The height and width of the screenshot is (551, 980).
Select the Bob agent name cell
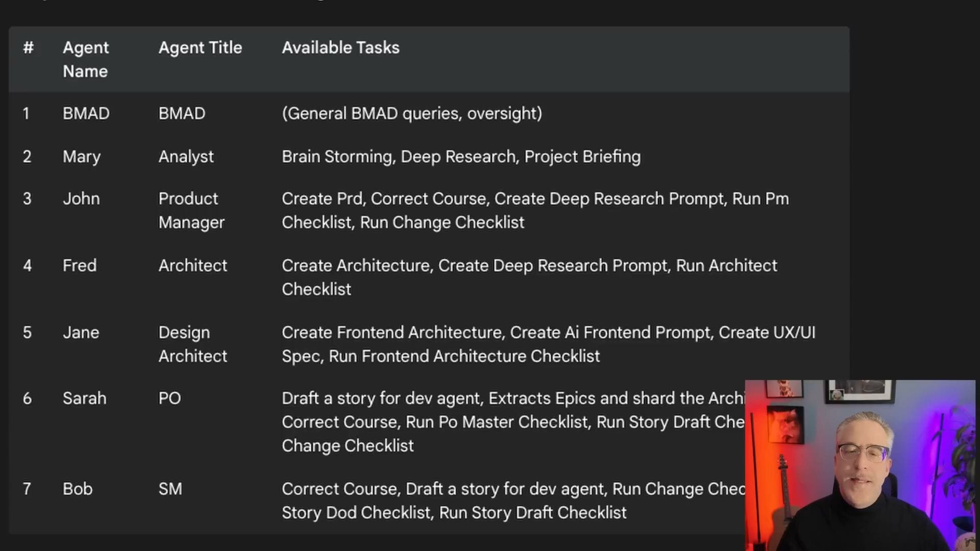click(78, 489)
